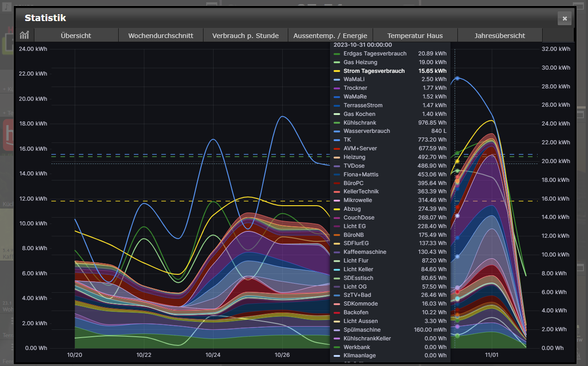Click the Mikrowelle tooltip entry
This screenshot has height=366, width=588.
coord(390,200)
